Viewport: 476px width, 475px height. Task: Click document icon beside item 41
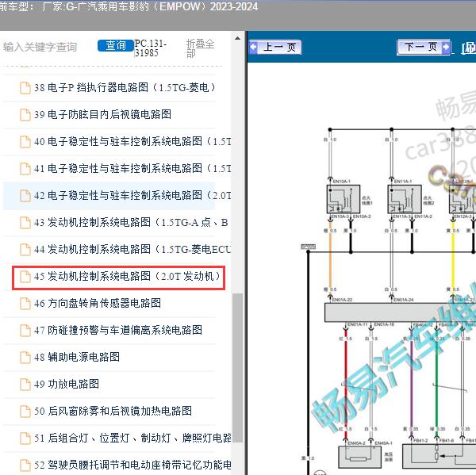(x=25, y=169)
